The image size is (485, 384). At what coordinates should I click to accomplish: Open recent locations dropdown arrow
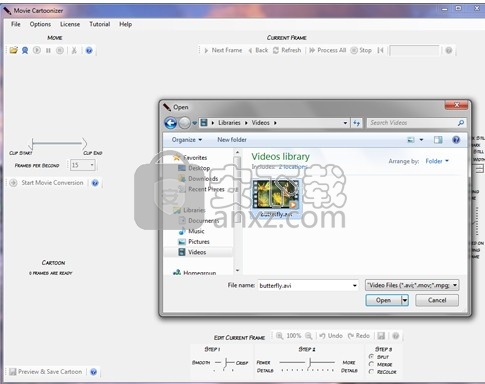[x=194, y=123]
